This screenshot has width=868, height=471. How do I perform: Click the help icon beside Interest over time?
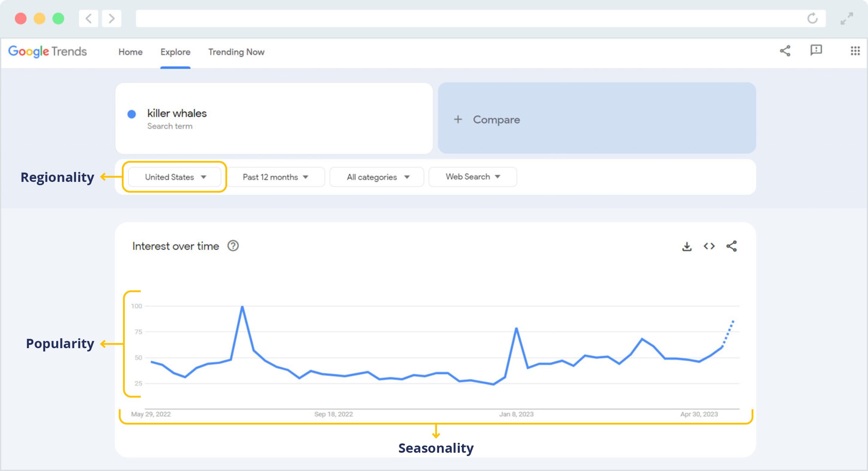[233, 246]
